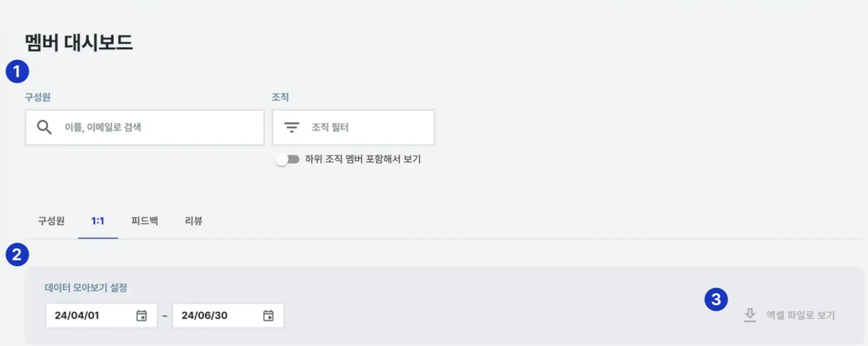Click blue numbered badge 1
This screenshot has width=868, height=346.
click(17, 71)
